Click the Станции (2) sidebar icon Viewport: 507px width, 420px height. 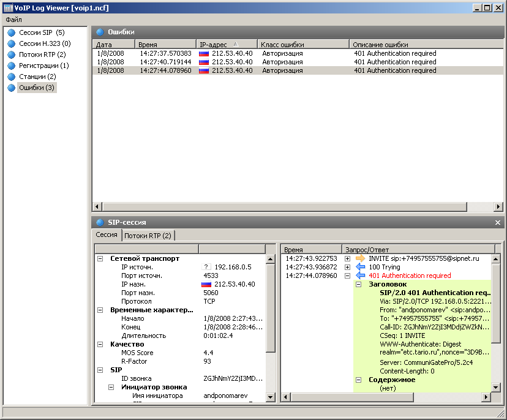11,77
